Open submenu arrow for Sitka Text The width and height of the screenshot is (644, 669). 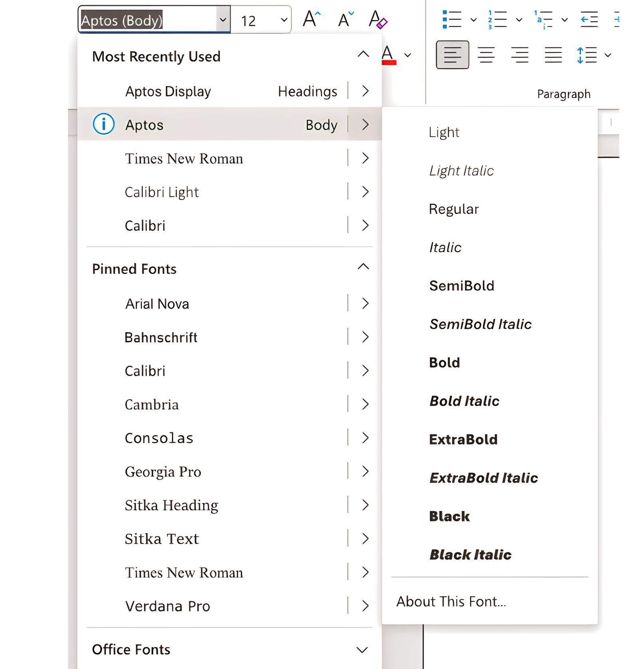coord(365,538)
